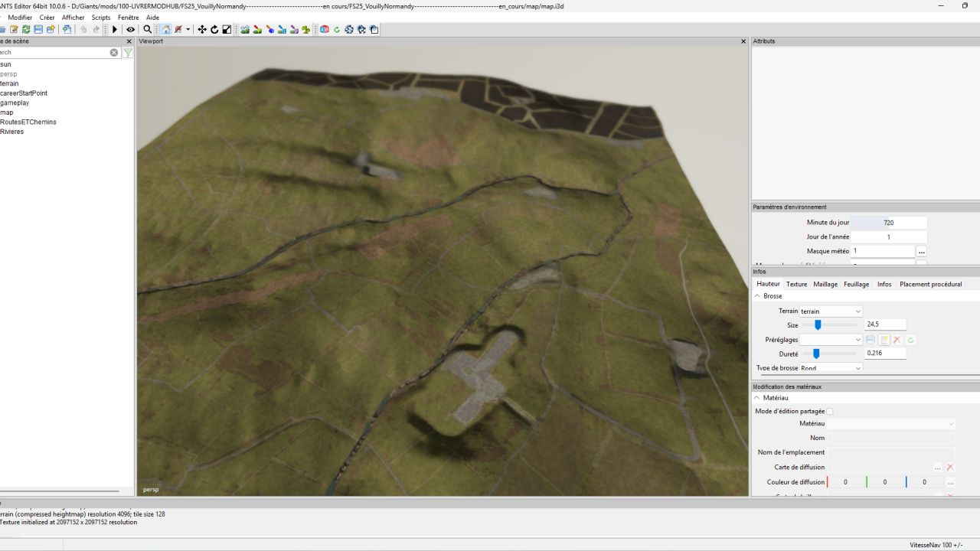Viewport: 980px width, 551px height.
Task: Switch to the Maillage tab
Action: (825, 284)
